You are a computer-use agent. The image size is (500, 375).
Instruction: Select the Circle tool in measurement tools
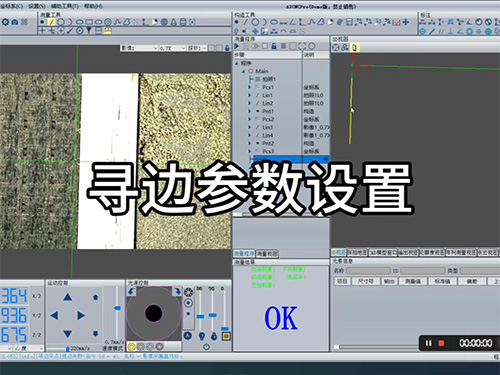[x=61, y=22]
